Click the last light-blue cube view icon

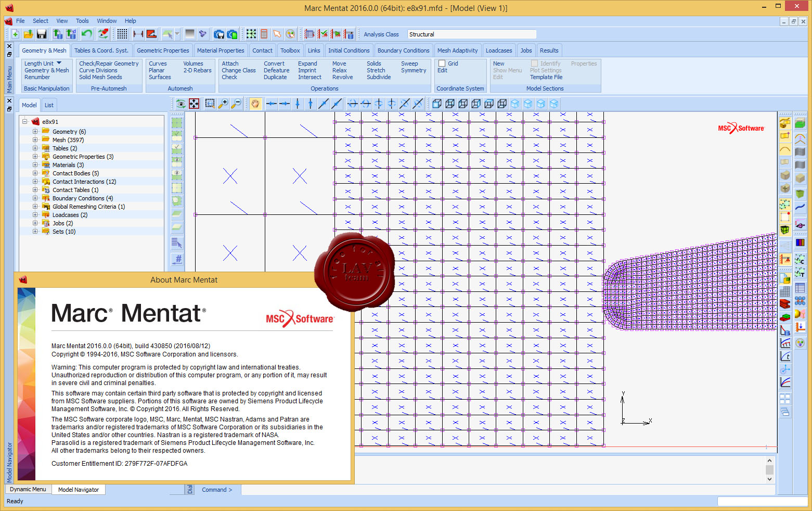tap(554, 104)
